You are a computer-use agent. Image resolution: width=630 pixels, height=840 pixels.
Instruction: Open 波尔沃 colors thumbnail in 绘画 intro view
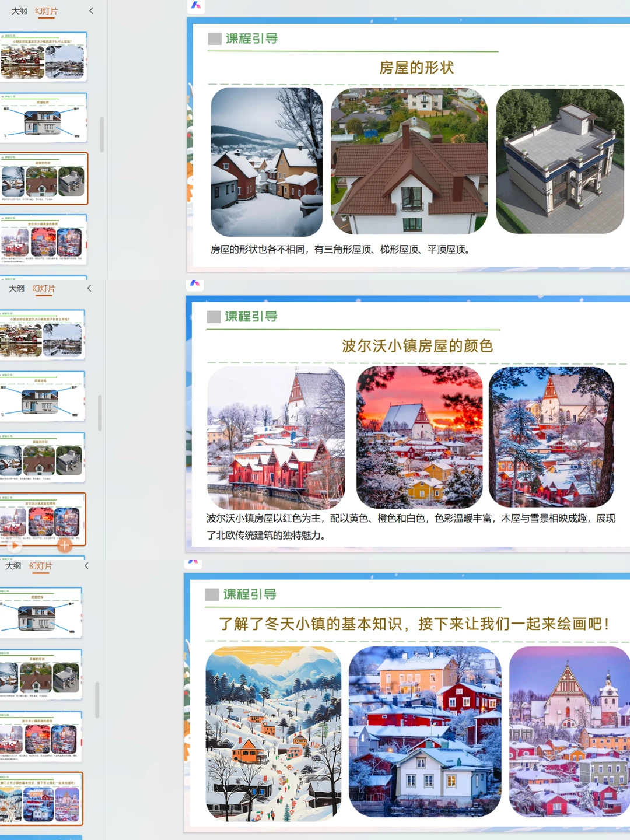pyautogui.click(x=41, y=737)
